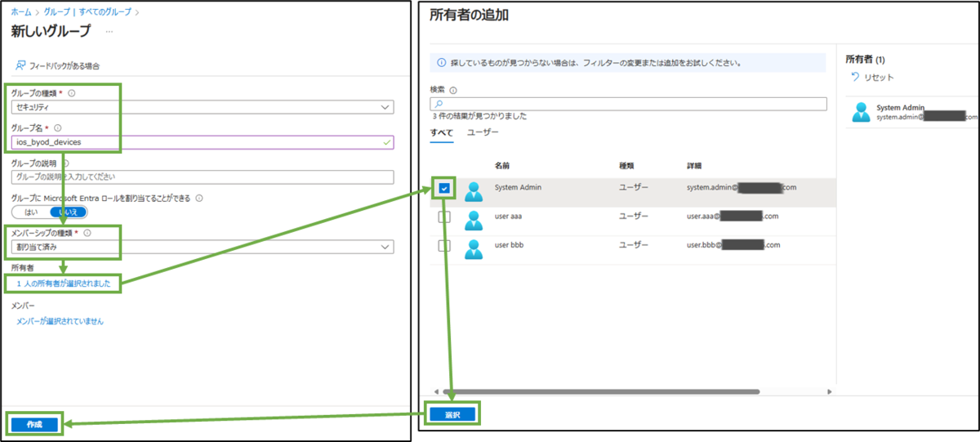Switch to the すべて tab
This screenshot has width=980, height=442.
point(442,132)
